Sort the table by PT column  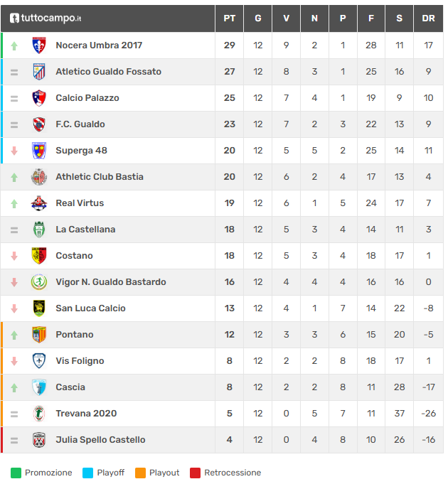229,18
